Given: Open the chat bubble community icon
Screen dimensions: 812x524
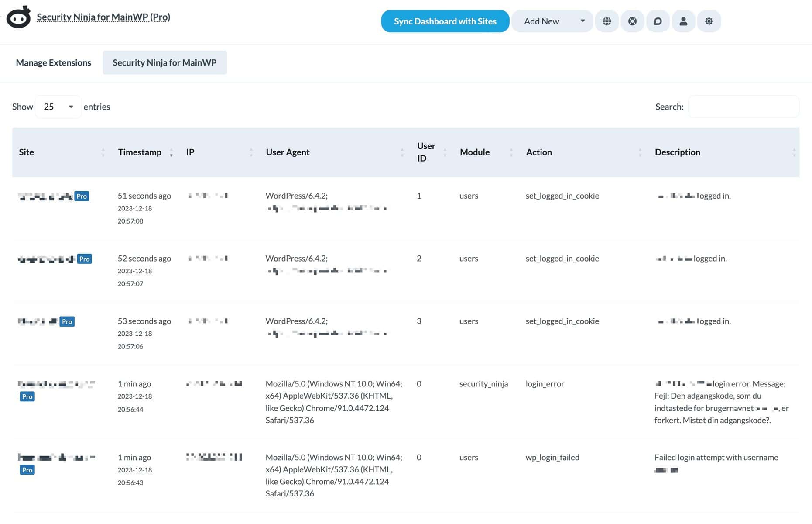Looking at the screenshot, I should click(x=658, y=21).
